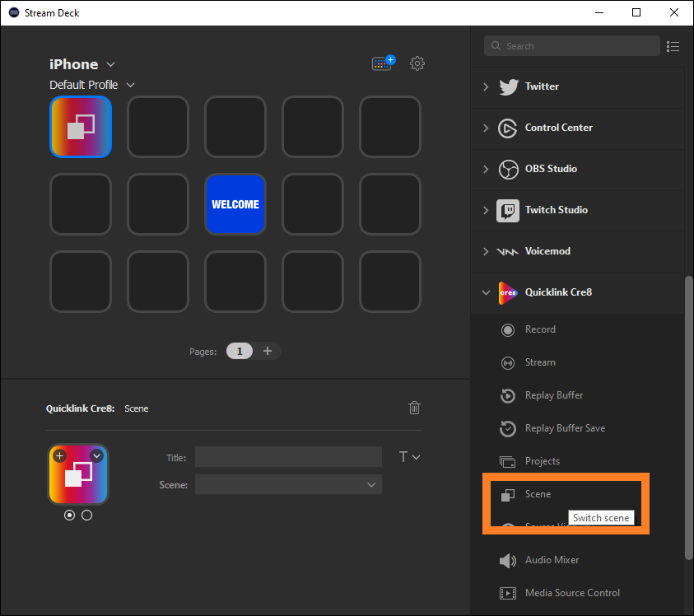Click the Replay Buffer Save label
Viewport: 694px width, 616px height.
[566, 428]
